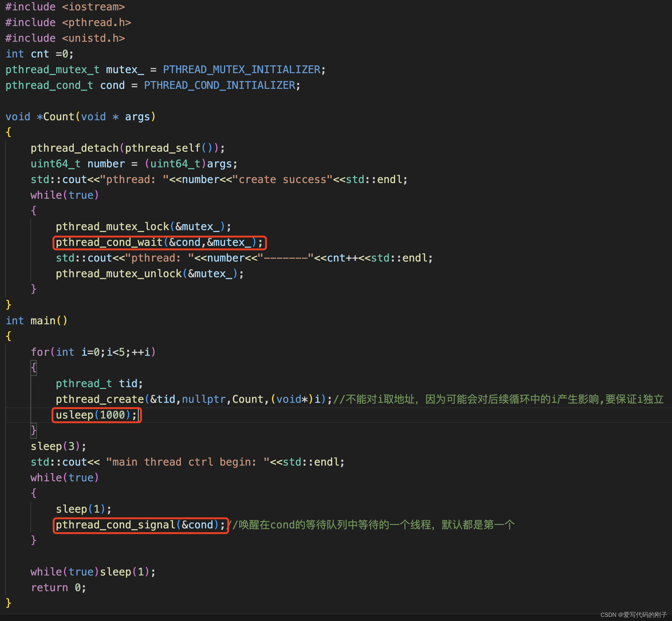Click the usleep(1000) line
The image size is (672, 621).
pyautogui.click(x=96, y=415)
